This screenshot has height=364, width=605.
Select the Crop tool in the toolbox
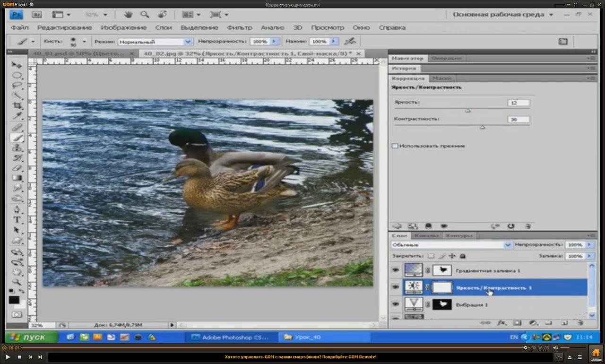(x=17, y=105)
